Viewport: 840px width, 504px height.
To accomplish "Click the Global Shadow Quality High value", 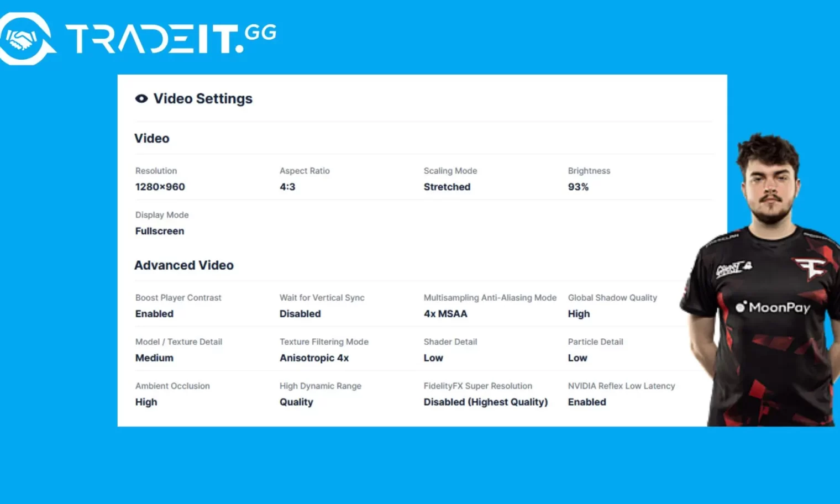I will (579, 314).
